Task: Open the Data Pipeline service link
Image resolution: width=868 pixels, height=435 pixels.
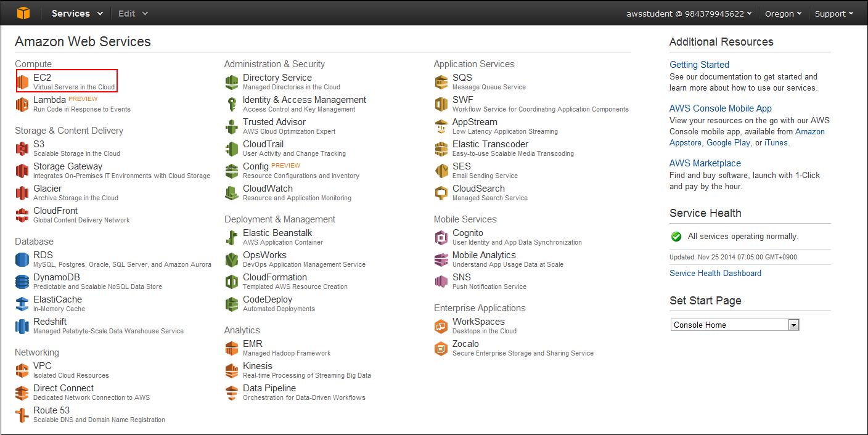Action: (x=269, y=388)
